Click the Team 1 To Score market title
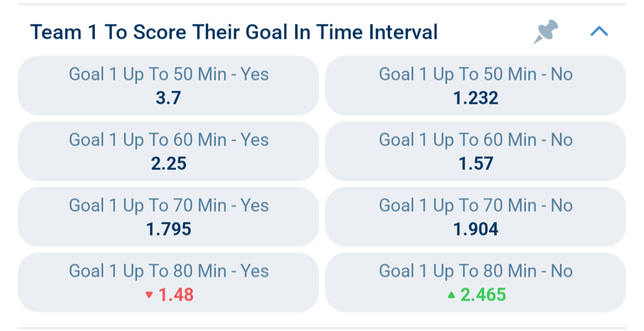 pos(234,32)
